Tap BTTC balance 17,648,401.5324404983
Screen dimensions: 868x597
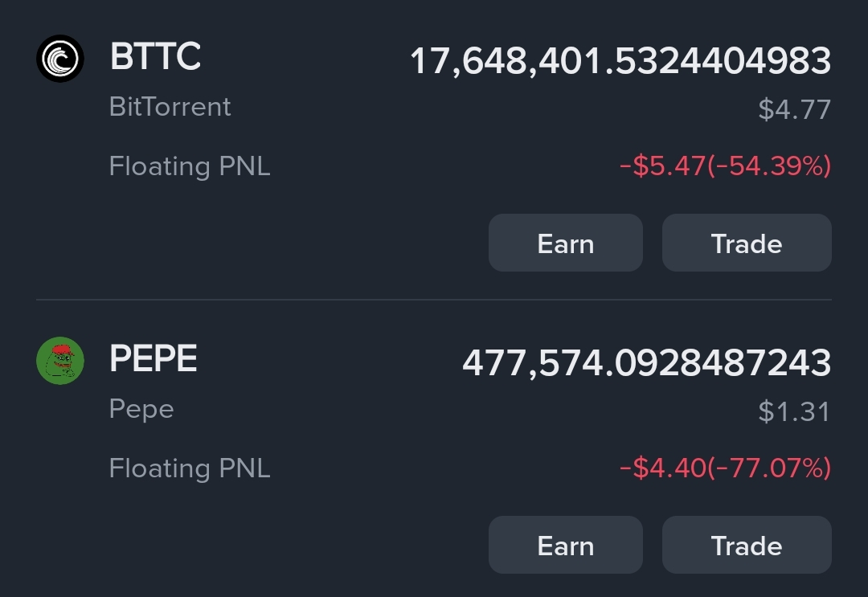click(620, 61)
